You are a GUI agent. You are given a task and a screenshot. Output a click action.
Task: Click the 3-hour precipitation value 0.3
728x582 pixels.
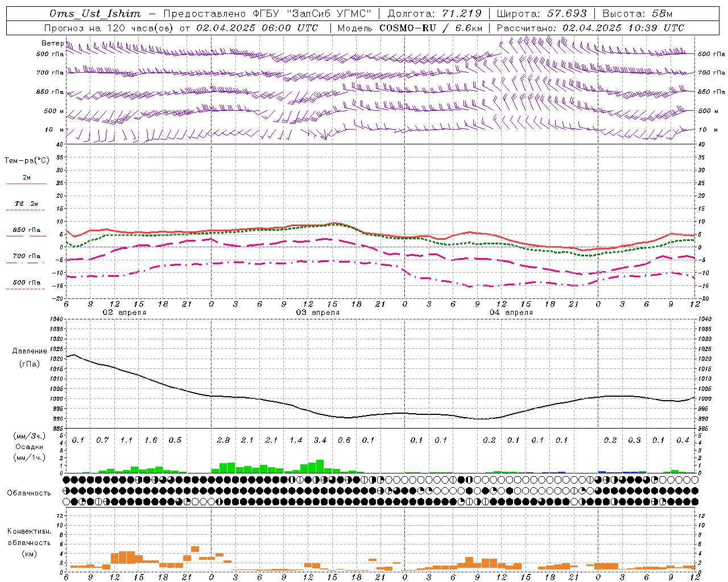point(634,440)
